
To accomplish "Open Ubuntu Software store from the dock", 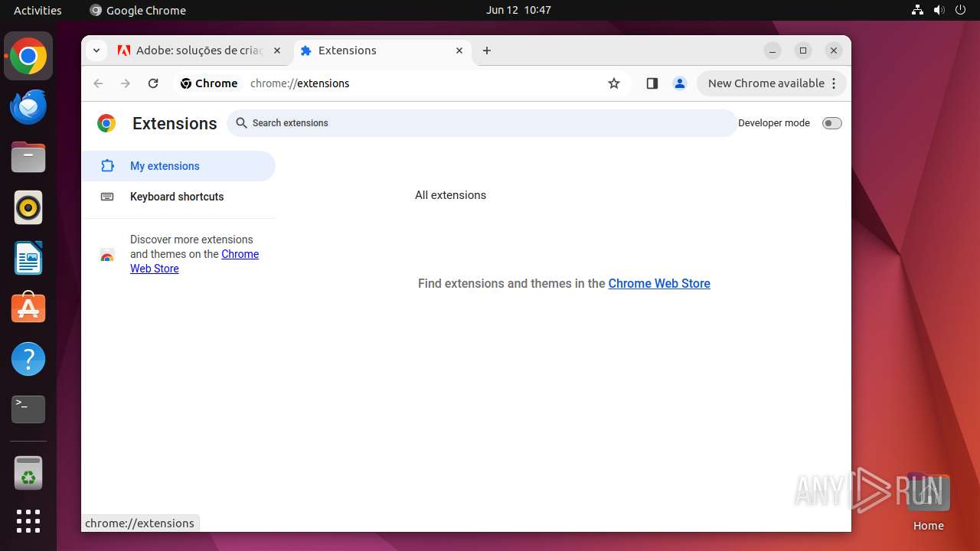I will (28, 308).
